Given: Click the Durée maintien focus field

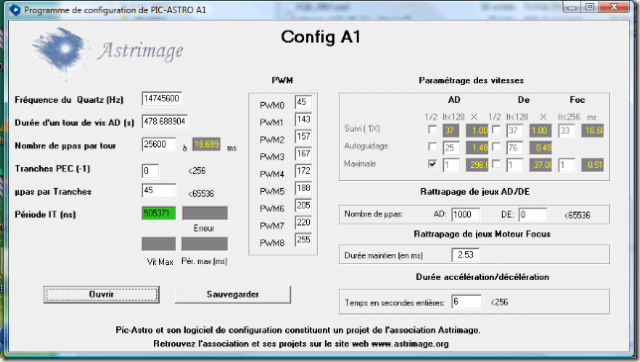Looking at the screenshot, I should pyautogui.click(x=465, y=255).
